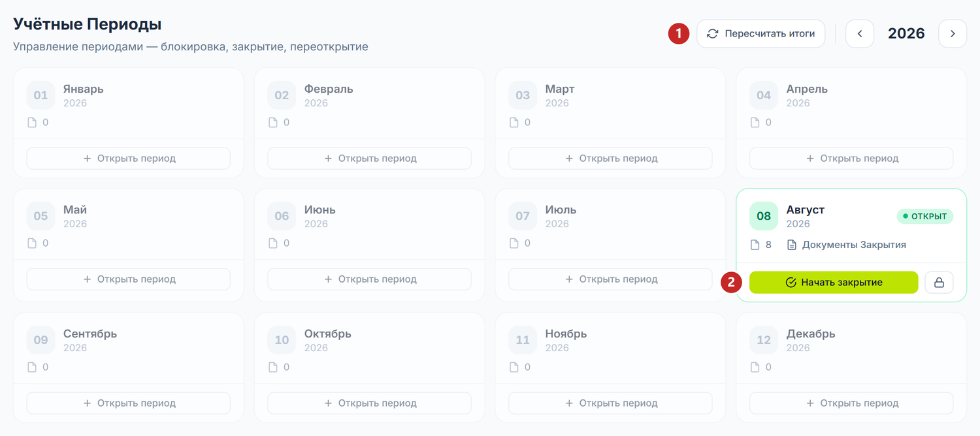Image resolution: width=980 pixels, height=436 pixels.
Task: Open period for Июнь
Action: click(369, 279)
